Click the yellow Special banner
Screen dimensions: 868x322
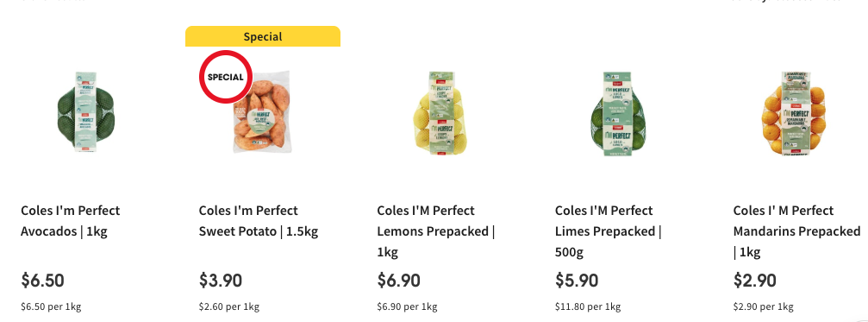click(x=263, y=36)
